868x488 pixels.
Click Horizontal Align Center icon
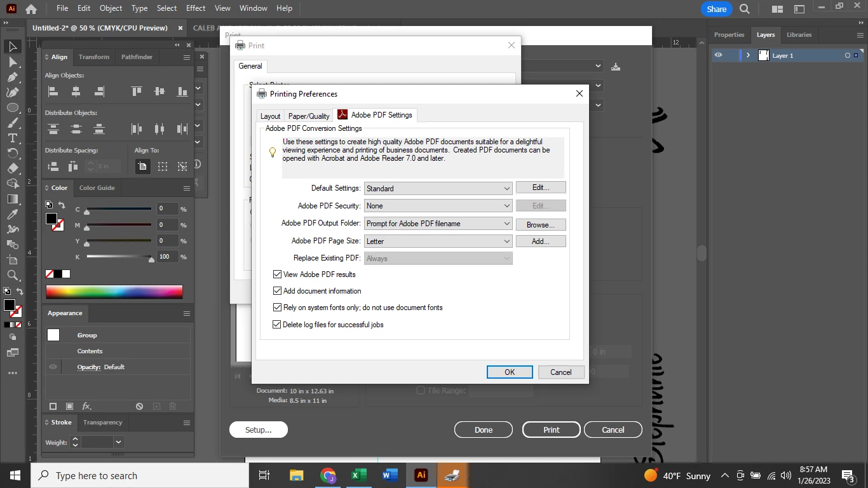click(76, 91)
